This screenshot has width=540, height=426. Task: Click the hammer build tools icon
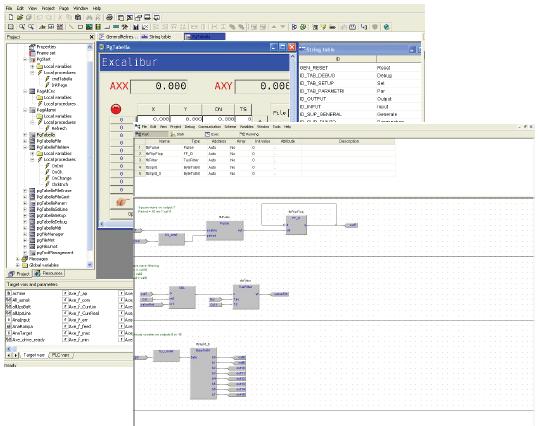pos(125,27)
